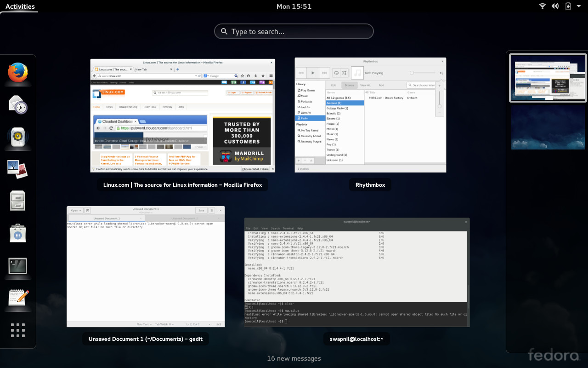Expand the system menu arrow
The width and height of the screenshot is (588, 368).
[579, 6]
